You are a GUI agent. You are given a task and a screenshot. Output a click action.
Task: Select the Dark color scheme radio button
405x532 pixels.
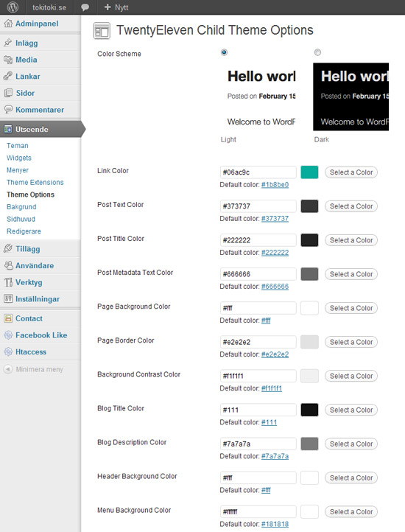coord(317,52)
